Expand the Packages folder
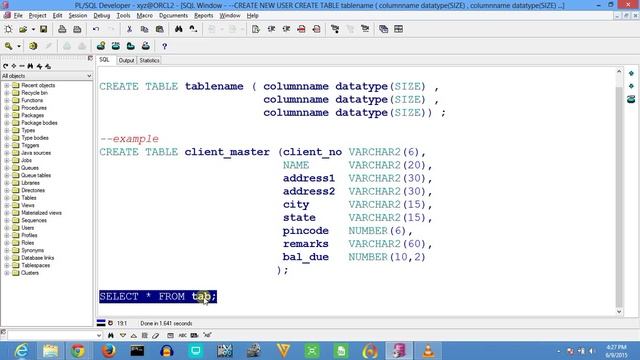The height and width of the screenshot is (360, 640). (x=7, y=116)
